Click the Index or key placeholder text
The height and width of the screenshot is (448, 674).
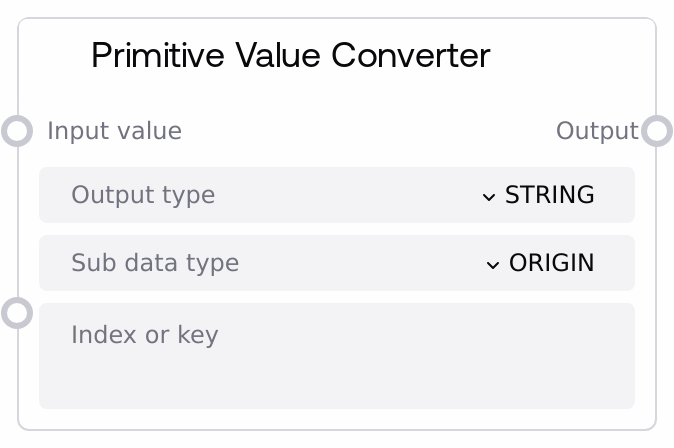tap(144, 335)
